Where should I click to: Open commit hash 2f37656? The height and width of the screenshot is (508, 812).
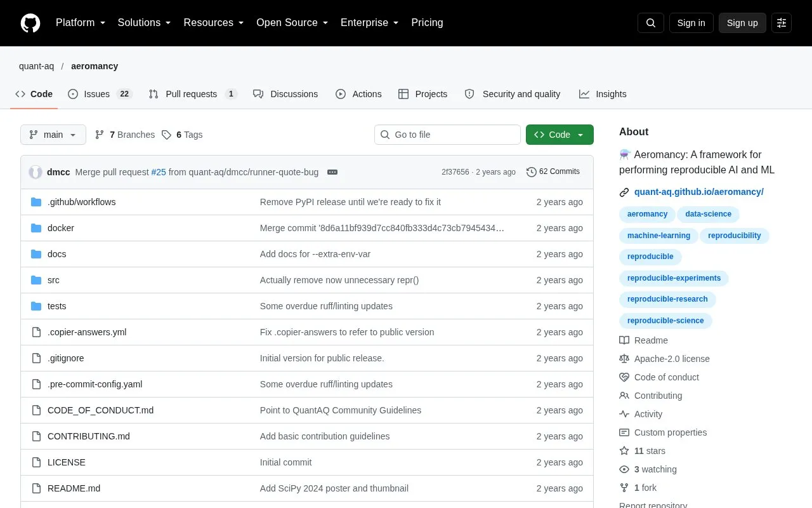coord(455,172)
